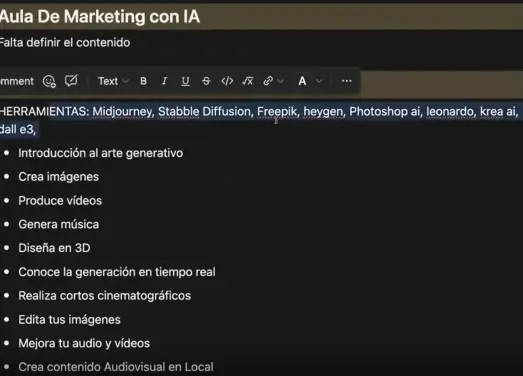Click 'Conoce la generación en tiempo real'

(x=117, y=272)
